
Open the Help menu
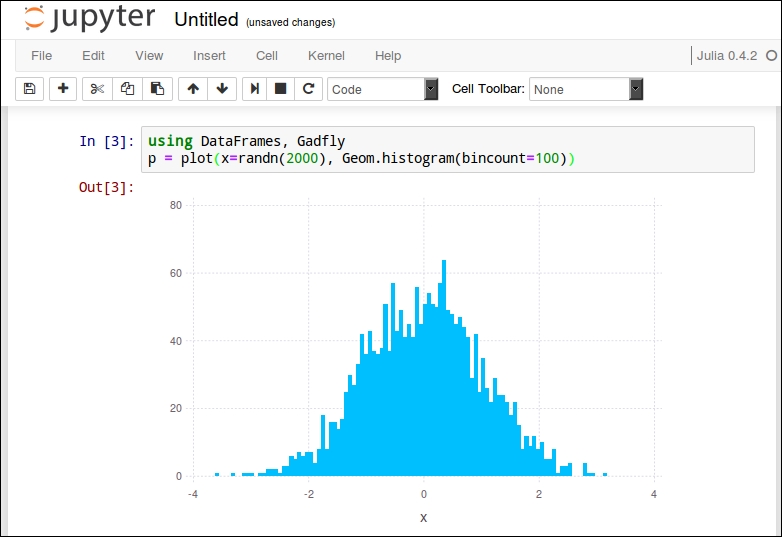point(388,56)
